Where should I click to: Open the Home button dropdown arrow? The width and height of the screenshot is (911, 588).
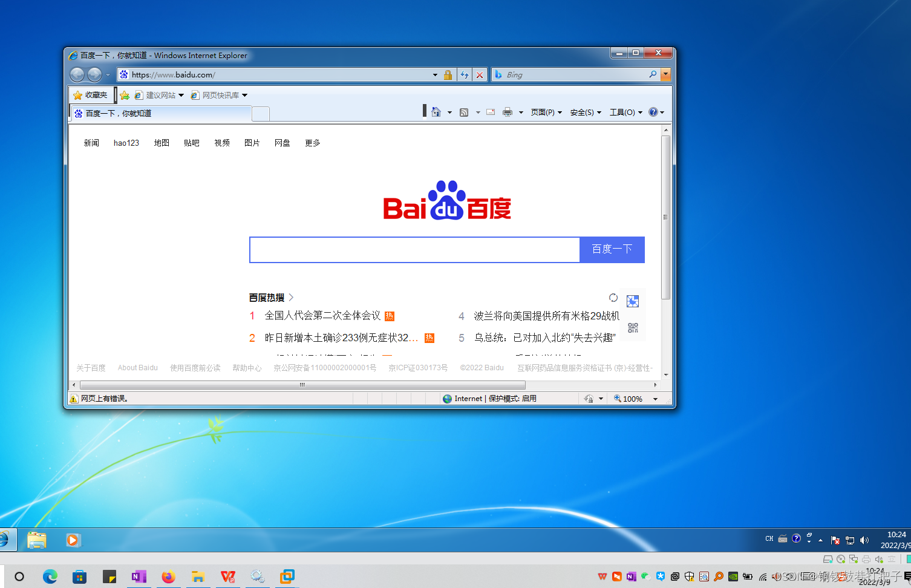click(x=449, y=113)
